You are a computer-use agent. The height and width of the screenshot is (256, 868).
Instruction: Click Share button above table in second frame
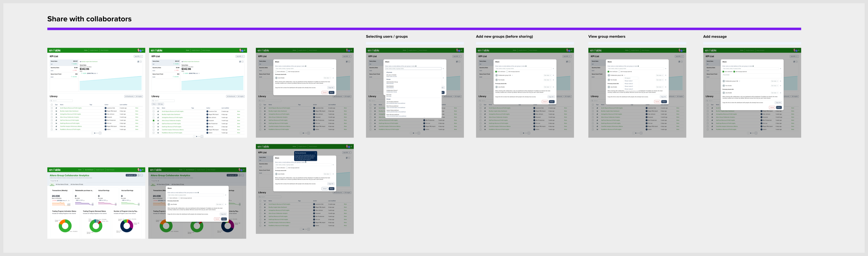pyautogui.click(x=154, y=104)
